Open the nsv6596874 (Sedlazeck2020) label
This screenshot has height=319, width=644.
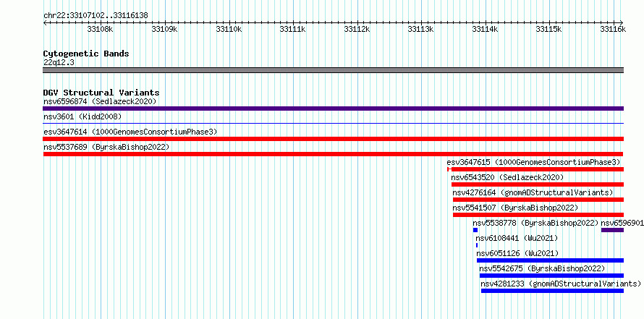[x=100, y=101]
